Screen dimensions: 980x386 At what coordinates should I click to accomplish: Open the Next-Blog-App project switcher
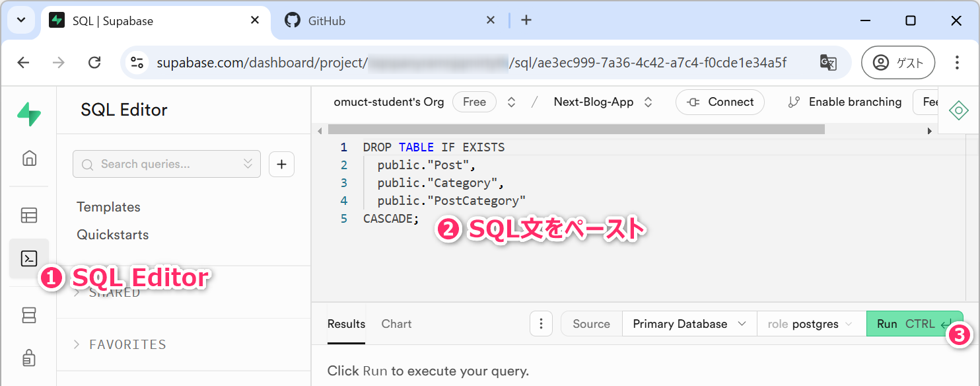click(x=602, y=102)
